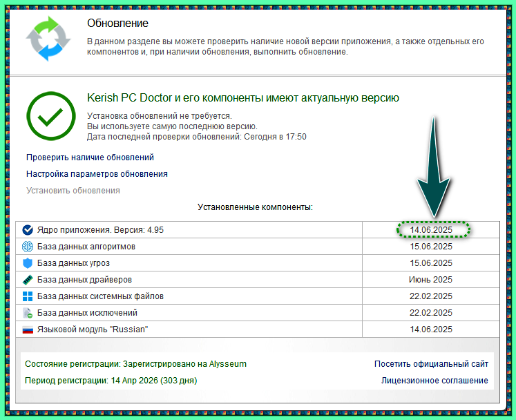
Task: Click the disabled Установить обновления link
Action: [x=73, y=191]
